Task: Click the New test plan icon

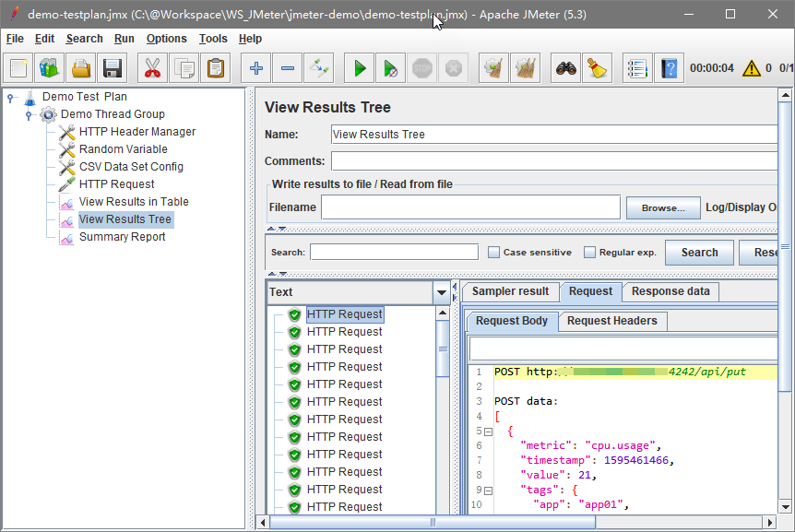Action: coord(18,68)
